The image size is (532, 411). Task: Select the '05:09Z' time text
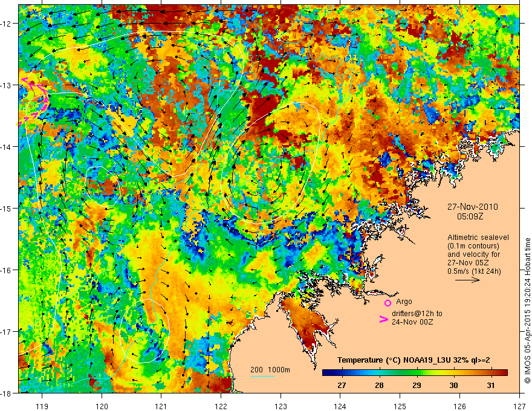(470, 216)
